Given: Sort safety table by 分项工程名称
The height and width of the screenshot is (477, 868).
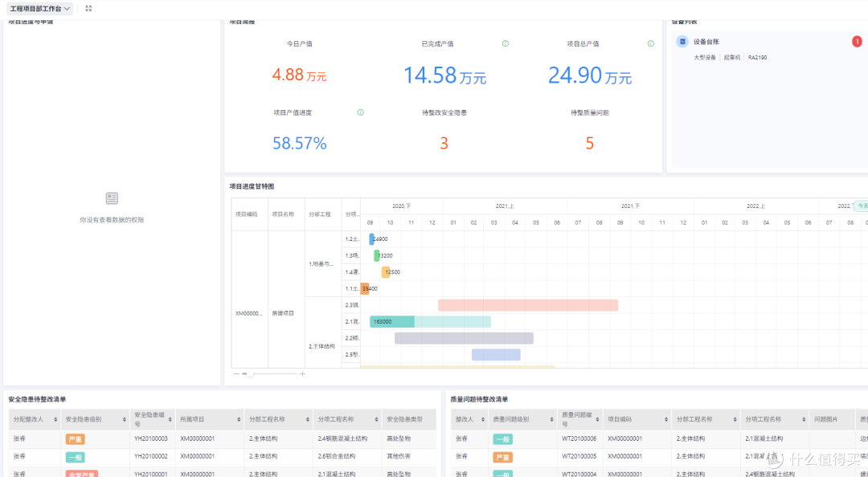Looking at the screenshot, I should [x=376, y=420].
